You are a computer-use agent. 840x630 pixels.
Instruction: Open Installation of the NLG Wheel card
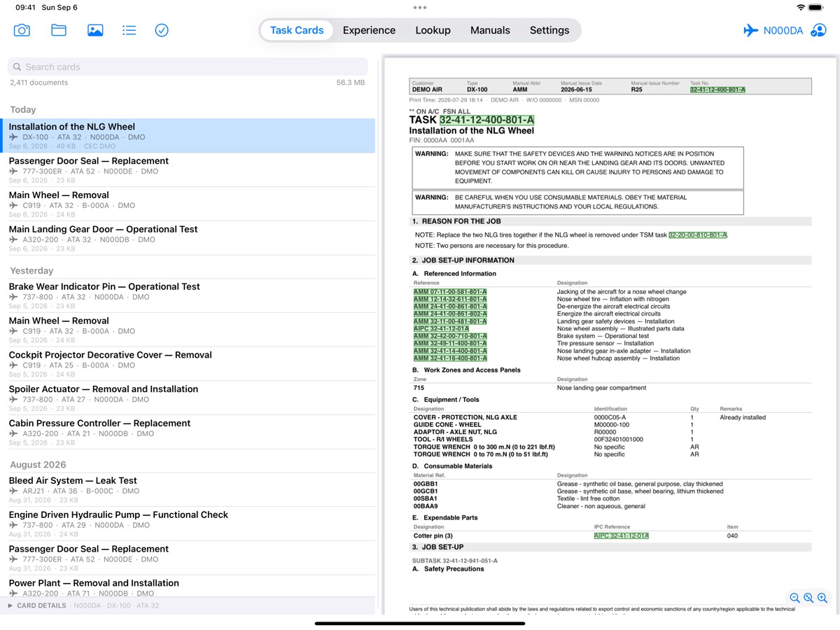188,136
